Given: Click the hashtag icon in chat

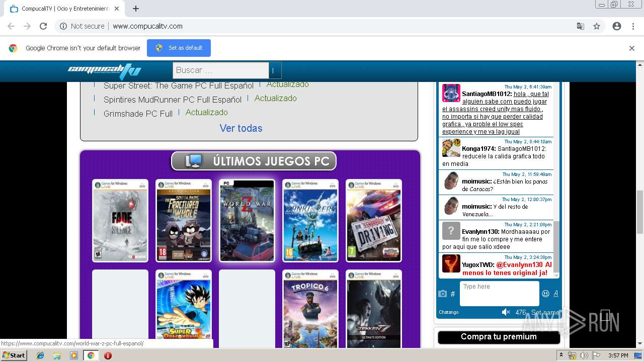Looking at the screenshot, I should (453, 294).
